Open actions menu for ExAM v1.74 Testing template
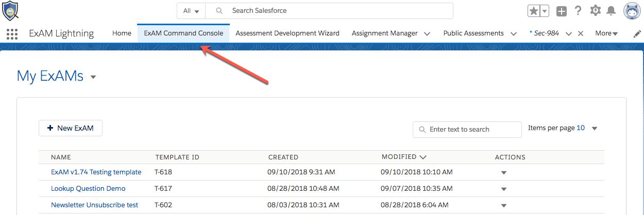The height and width of the screenshot is (215, 644). point(504,173)
